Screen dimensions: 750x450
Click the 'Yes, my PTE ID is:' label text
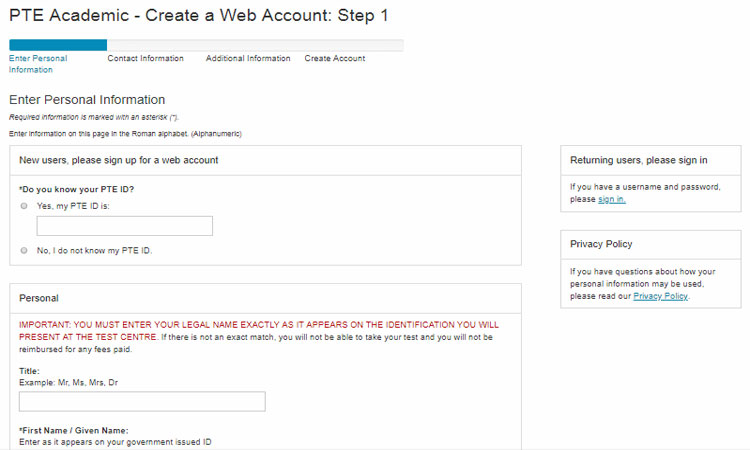[x=73, y=206]
